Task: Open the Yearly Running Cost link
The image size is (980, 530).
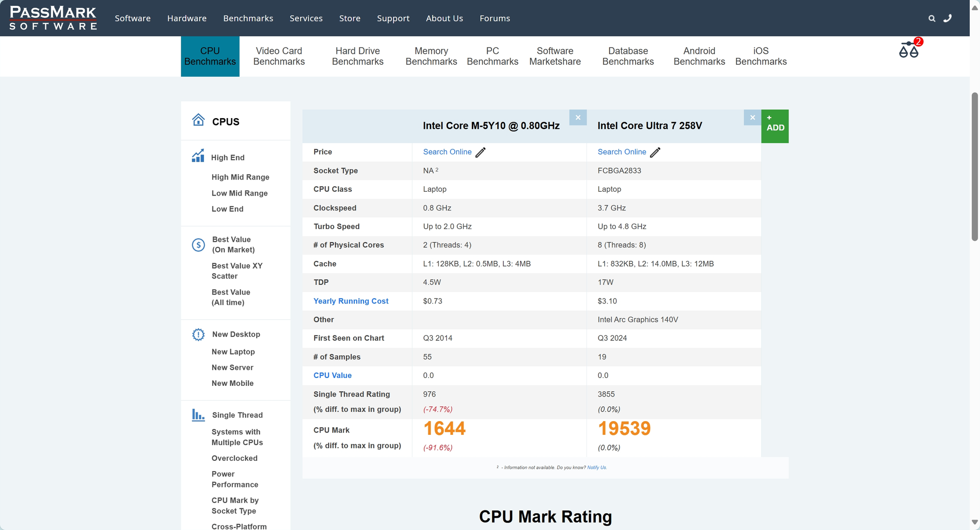Action: [x=351, y=301]
